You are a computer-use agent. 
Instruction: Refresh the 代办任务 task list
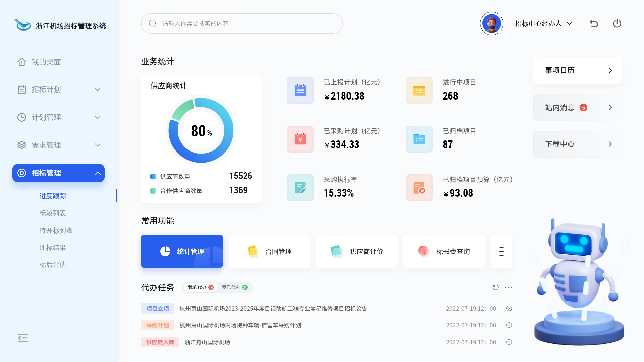(x=496, y=287)
